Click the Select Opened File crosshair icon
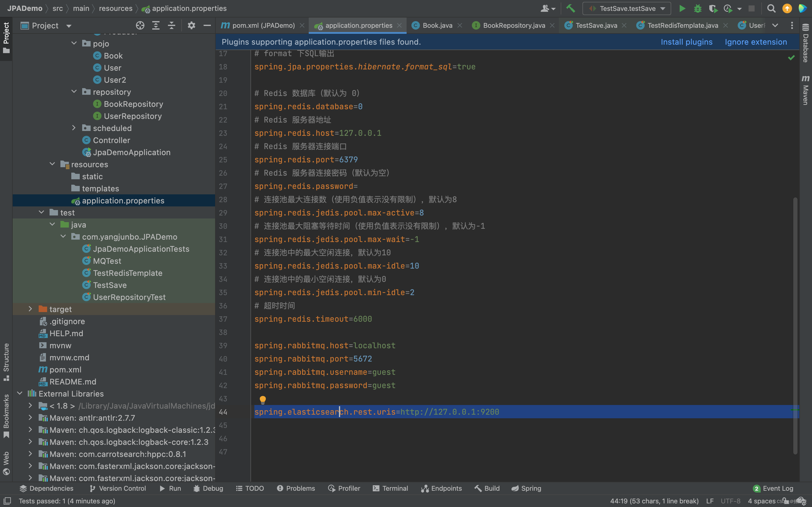The image size is (812, 507). pyautogui.click(x=140, y=25)
